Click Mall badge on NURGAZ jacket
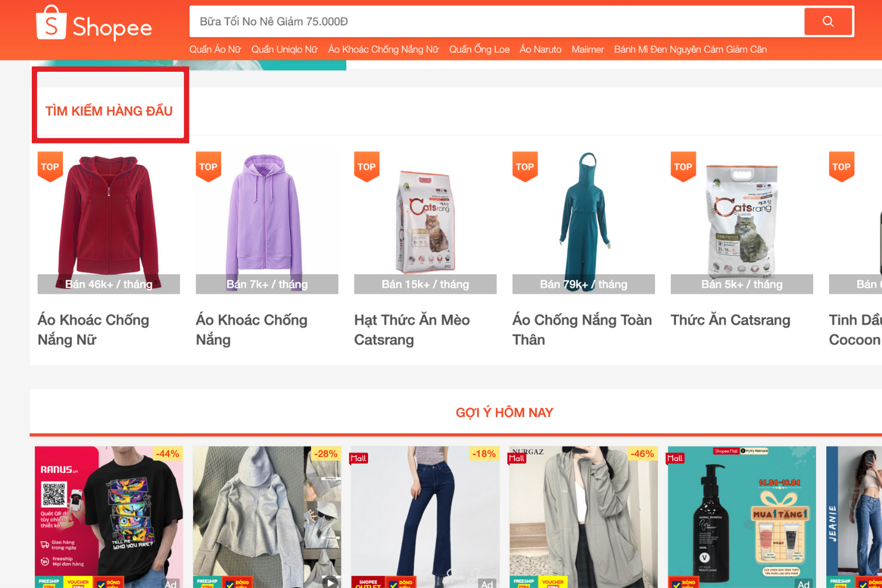This screenshot has width=882, height=588. coord(517,459)
